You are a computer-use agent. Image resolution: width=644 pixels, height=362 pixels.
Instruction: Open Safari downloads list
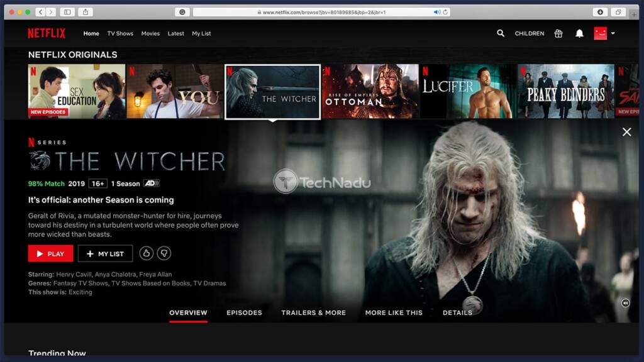click(x=600, y=12)
